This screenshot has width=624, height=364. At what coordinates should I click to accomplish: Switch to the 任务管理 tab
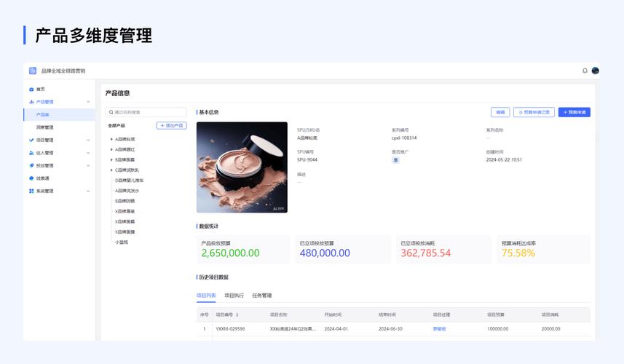click(x=262, y=296)
